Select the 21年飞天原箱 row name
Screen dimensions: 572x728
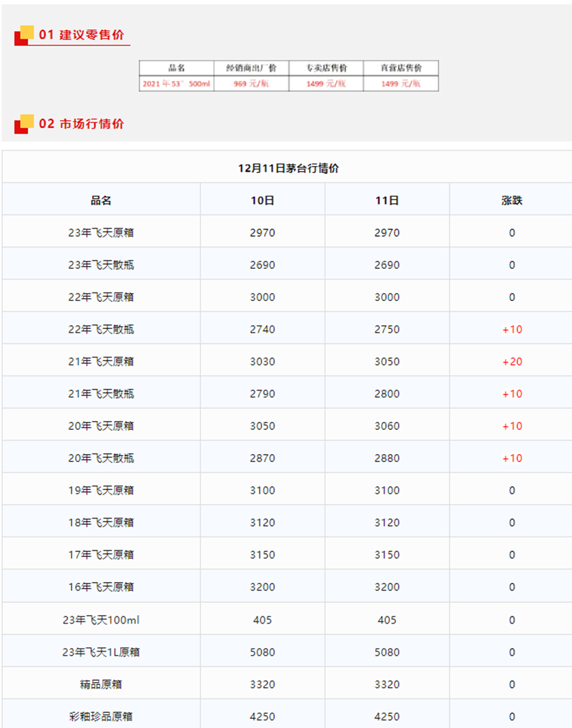tap(101, 362)
